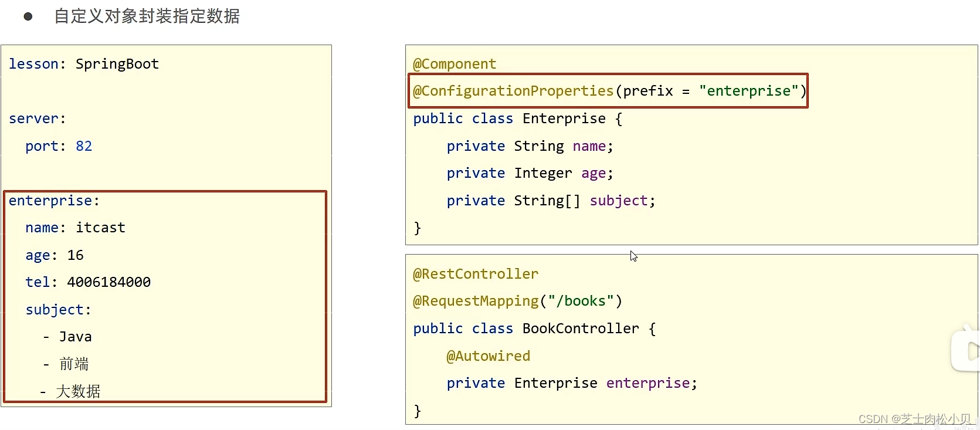Click 'public class Enterprise {' line
This screenshot has width=980, height=430.
[518, 118]
